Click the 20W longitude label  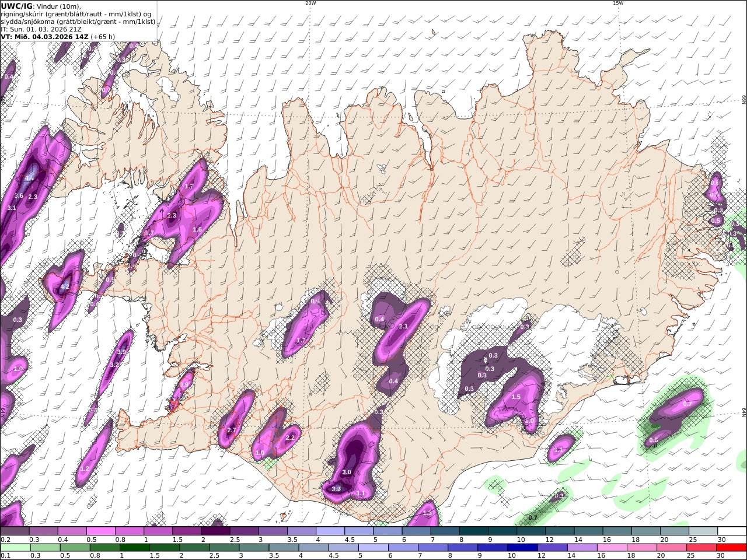pos(310,3)
